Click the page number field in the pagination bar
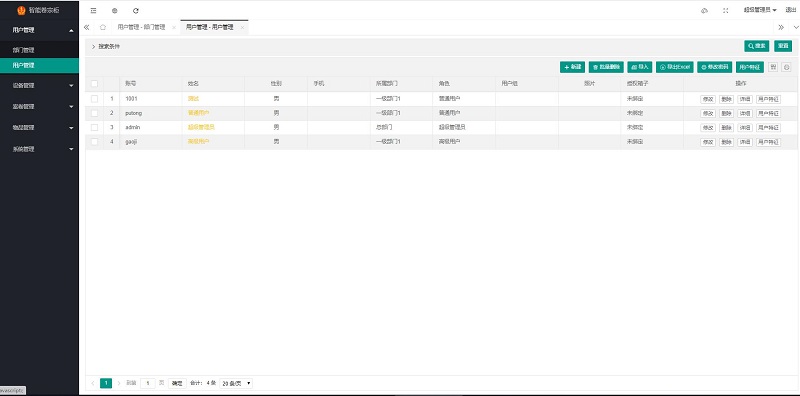 tap(147, 383)
